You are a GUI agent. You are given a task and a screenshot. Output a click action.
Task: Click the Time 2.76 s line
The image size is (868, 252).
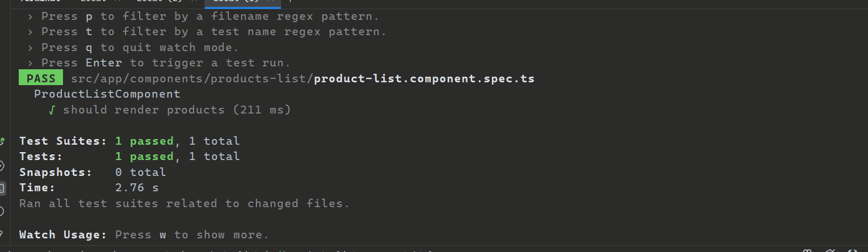pyautogui.click(x=89, y=187)
